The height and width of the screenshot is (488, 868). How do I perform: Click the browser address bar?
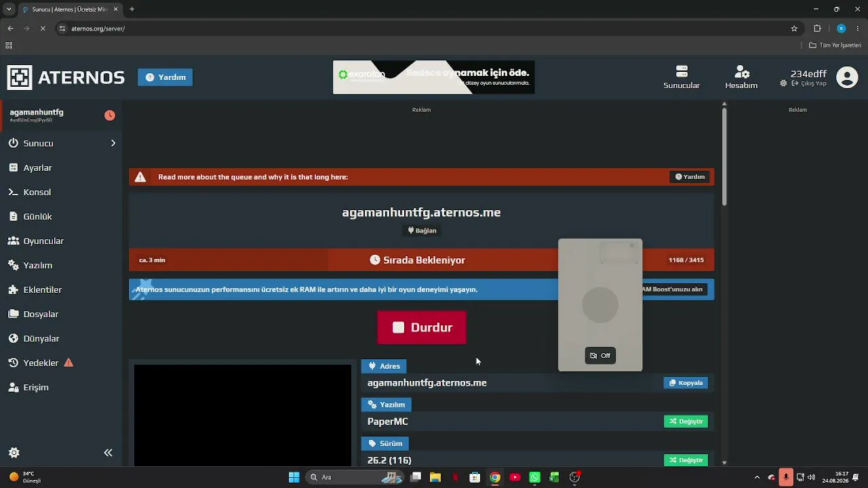point(427,28)
